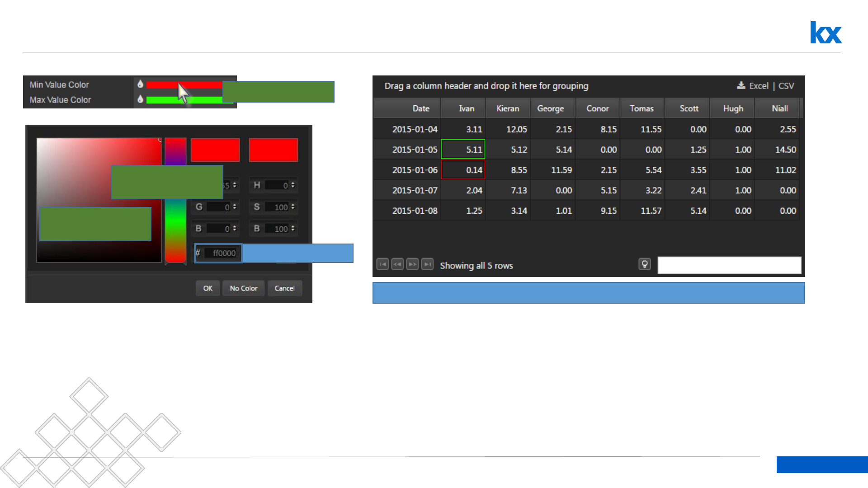868x488 pixels.
Task: Click the KX logo
Action: point(826,33)
